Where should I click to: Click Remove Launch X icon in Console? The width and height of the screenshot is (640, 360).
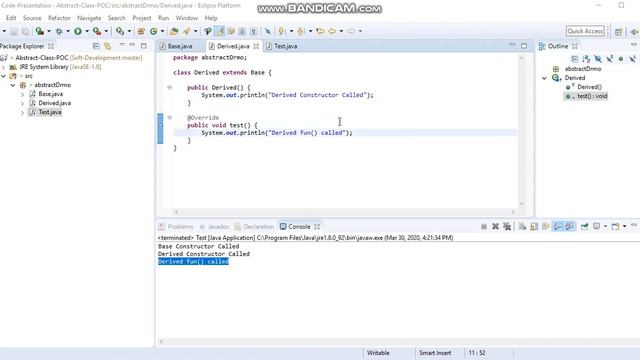(x=495, y=227)
